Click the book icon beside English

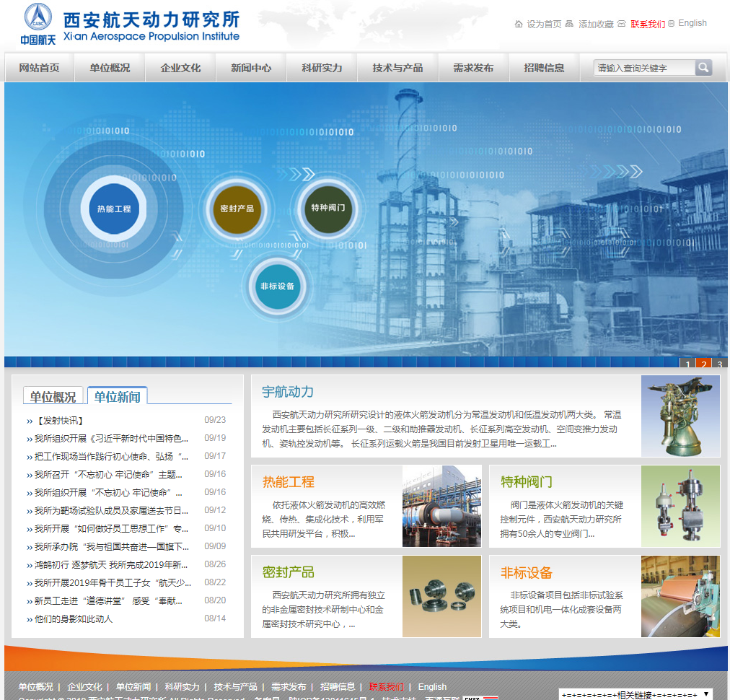click(672, 23)
